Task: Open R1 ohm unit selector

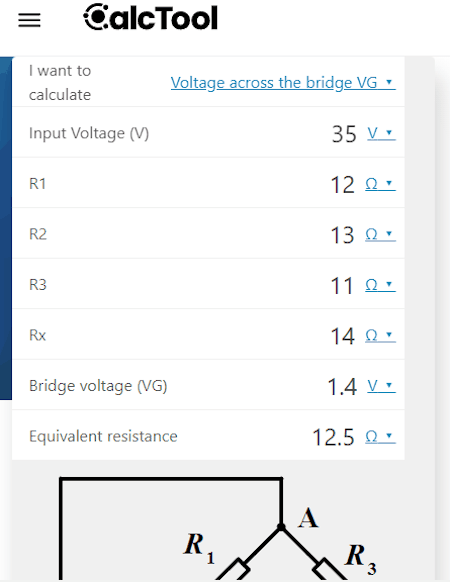Action: [380, 184]
